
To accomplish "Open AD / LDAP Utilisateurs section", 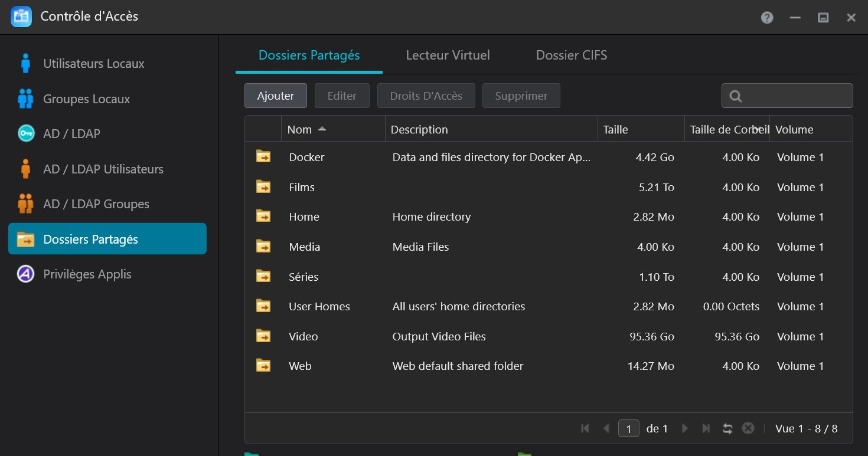I will pyautogui.click(x=103, y=169).
